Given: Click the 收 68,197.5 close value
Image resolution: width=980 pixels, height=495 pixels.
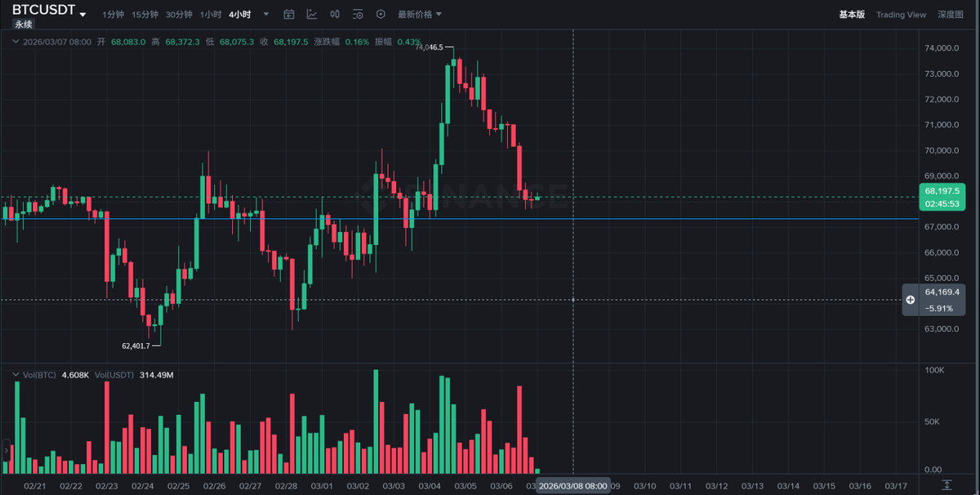Looking at the screenshot, I should click(291, 42).
